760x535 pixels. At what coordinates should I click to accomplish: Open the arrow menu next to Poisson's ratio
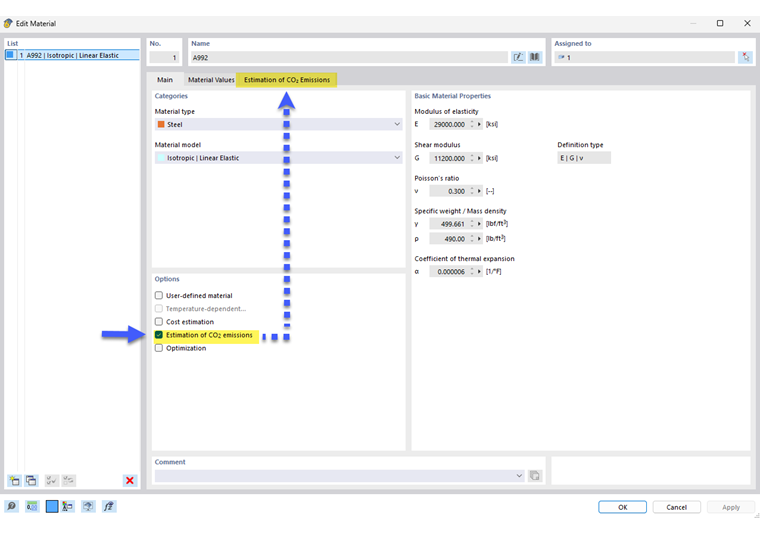(479, 191)
